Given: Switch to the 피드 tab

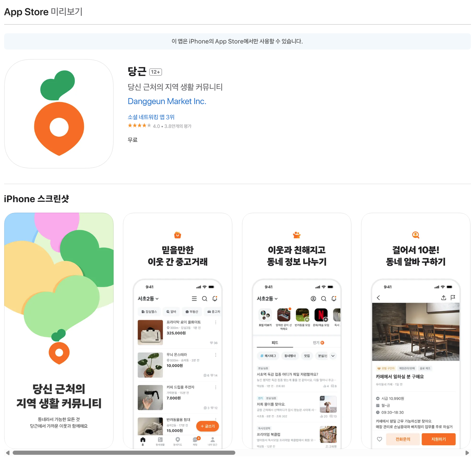Looking at the screenshot, I should 275,343.
